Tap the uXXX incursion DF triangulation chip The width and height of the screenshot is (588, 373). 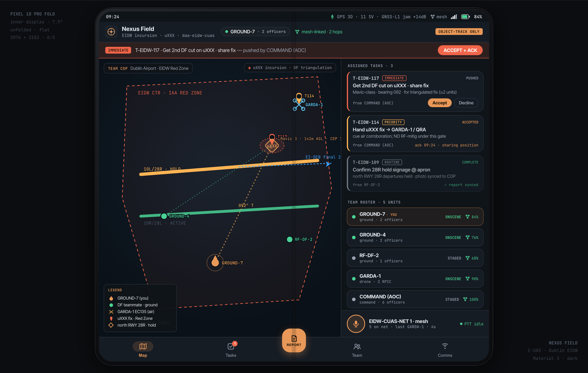(x=290, y=68)
